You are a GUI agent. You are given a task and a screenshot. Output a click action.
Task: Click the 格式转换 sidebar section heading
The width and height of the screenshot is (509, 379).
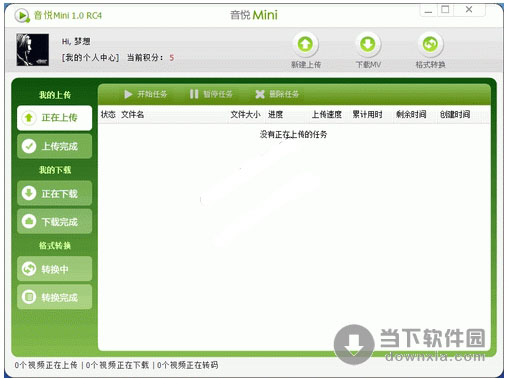tap(55, 246)
